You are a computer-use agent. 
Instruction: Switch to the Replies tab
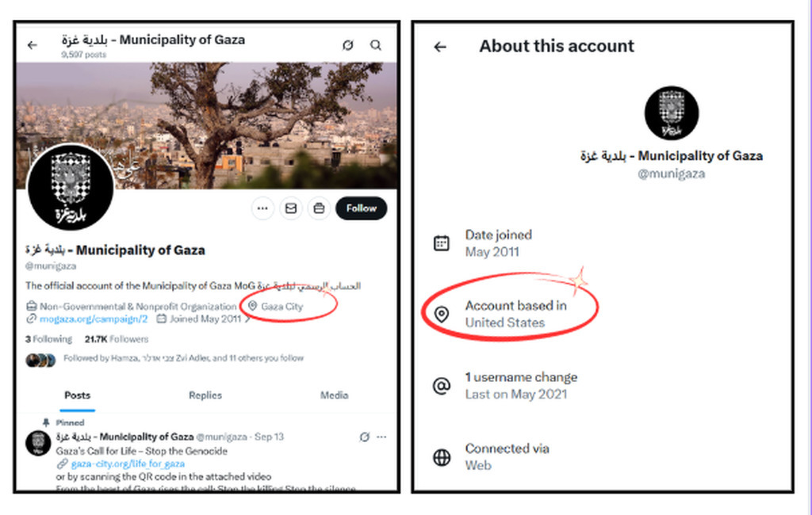point(205,395)
